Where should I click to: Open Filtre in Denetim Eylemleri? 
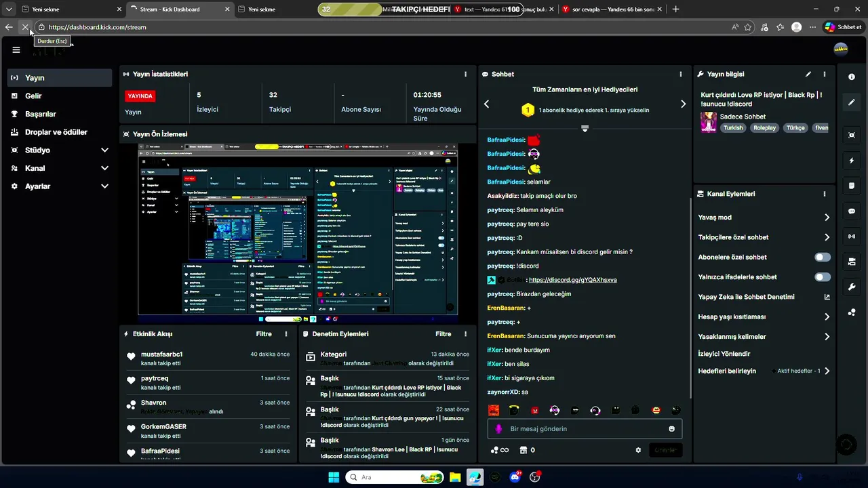click(x=443, y=334)
